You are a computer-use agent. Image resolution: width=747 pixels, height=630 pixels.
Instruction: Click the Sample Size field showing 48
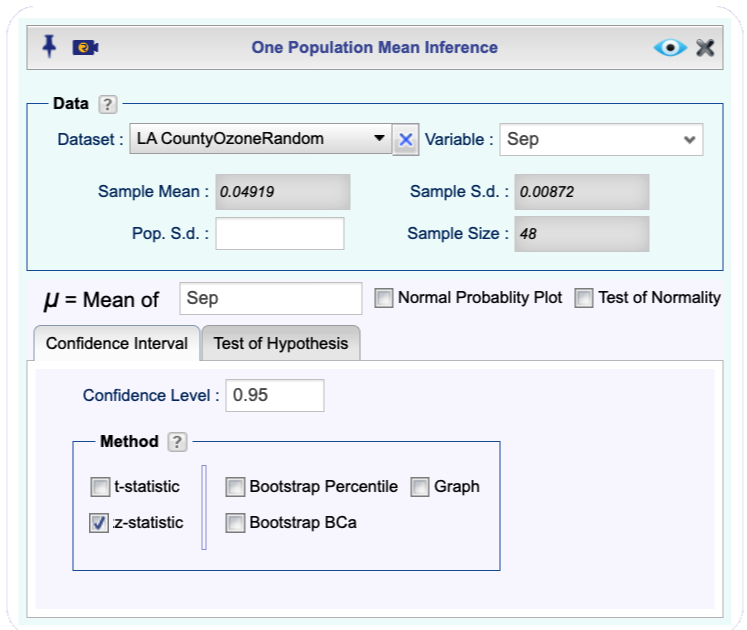pos(581,234)
